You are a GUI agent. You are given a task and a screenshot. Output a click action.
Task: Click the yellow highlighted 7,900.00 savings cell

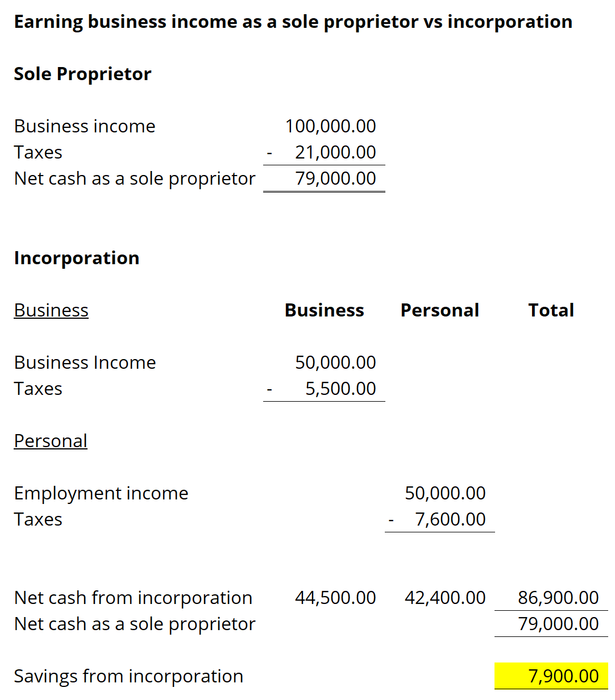click(x=551, y=676)
